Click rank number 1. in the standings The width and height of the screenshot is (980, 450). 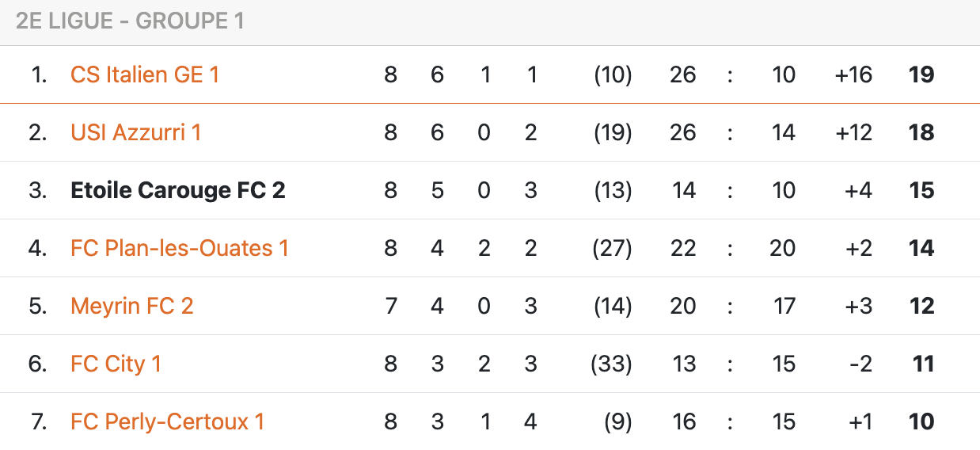(x=39, y=74)
